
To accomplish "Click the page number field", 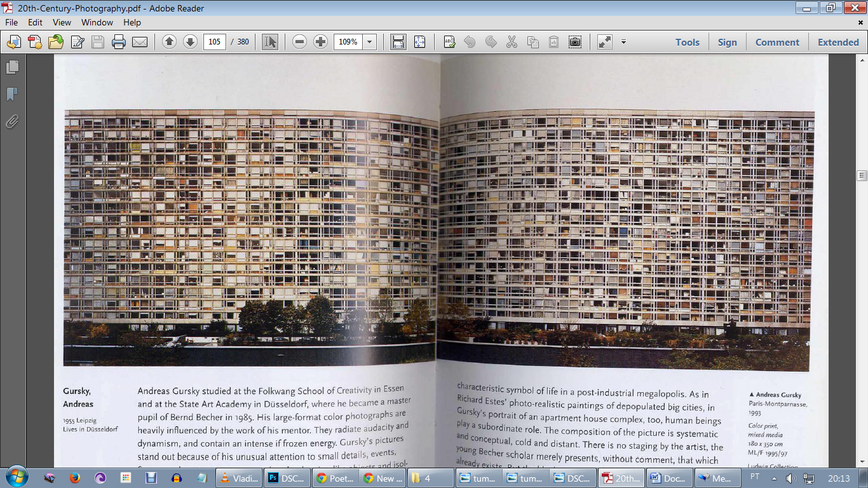I will tap(215, 42).
